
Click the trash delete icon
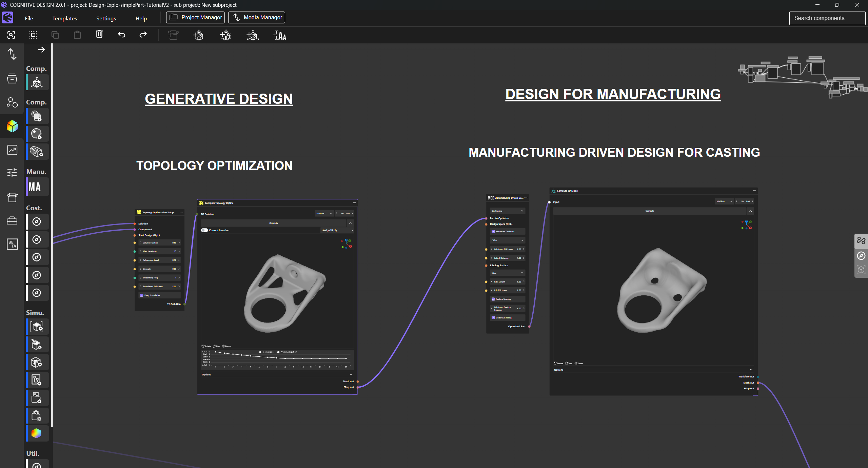(99, 34)
